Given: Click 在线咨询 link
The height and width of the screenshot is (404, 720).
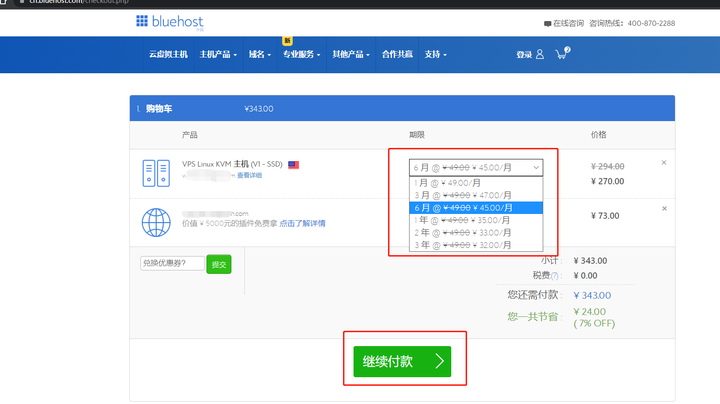Looking at the screenshot, I should 568,23.
